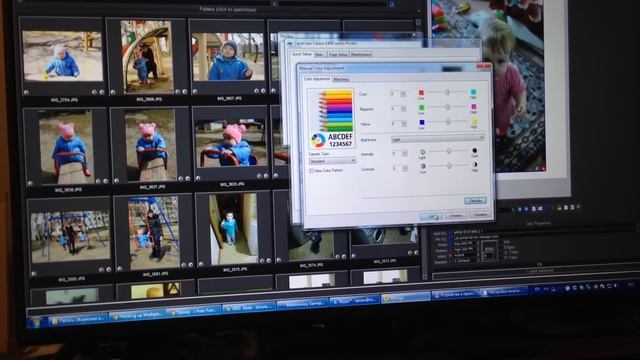Click Cancel in Manual Color Adjustment dialog
Image resolution: width=640 pixels, height=360 pixels.
(x=456, y=216)
